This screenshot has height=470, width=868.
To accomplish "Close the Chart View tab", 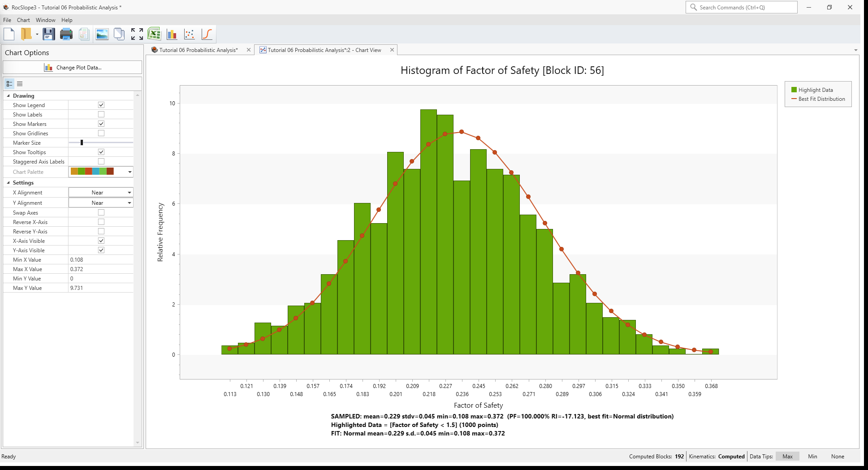I will click(392, 50).
